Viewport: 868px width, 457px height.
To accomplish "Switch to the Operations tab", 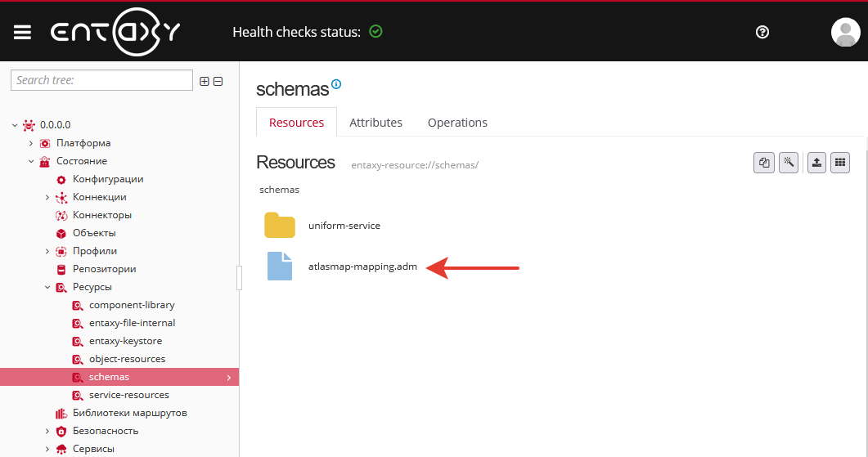I will coord(457,123).
